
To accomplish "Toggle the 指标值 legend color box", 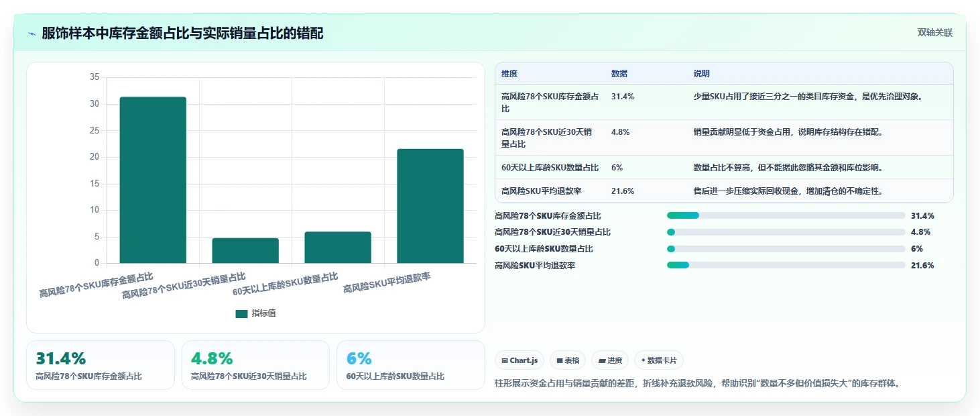I will point(241,314).
